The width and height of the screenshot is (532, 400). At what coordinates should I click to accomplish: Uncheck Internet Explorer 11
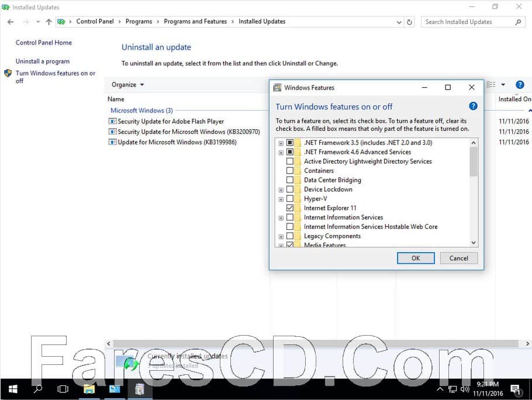pyautogui.click(x=290, y=208)
